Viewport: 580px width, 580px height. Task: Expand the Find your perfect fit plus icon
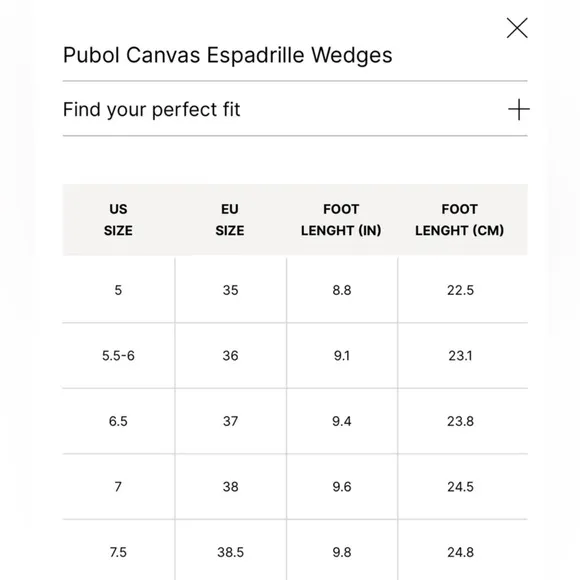(519, 109)
